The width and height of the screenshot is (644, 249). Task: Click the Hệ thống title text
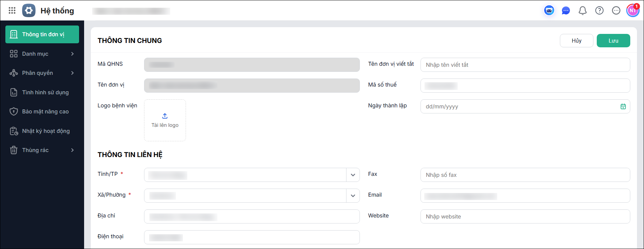click(57, 11)
